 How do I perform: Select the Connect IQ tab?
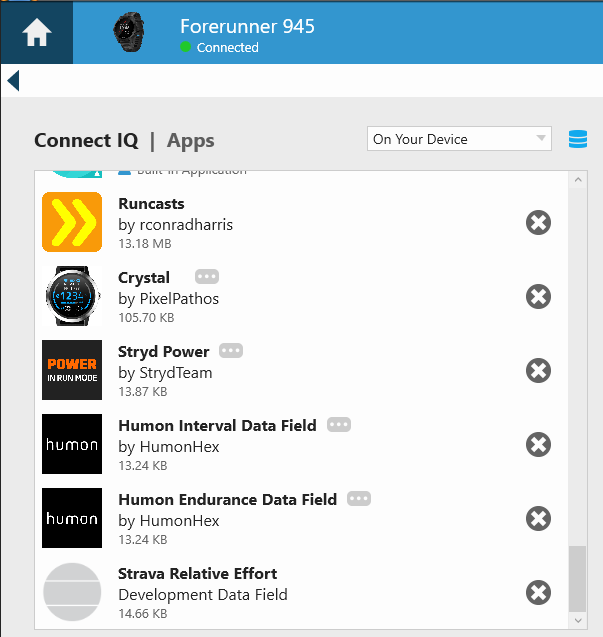[x=86, y=140]
